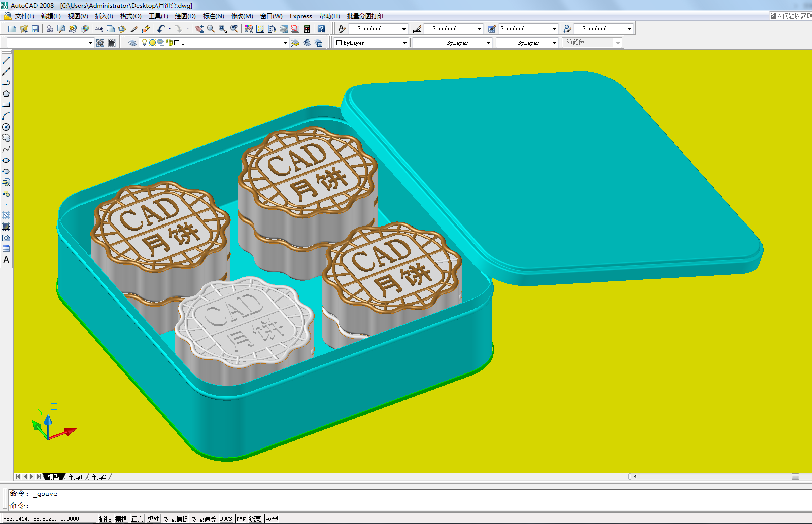Toggle the DUCS dynamic UCS button
The height and width of the screenshot is (524, 812).
[226, 519]
